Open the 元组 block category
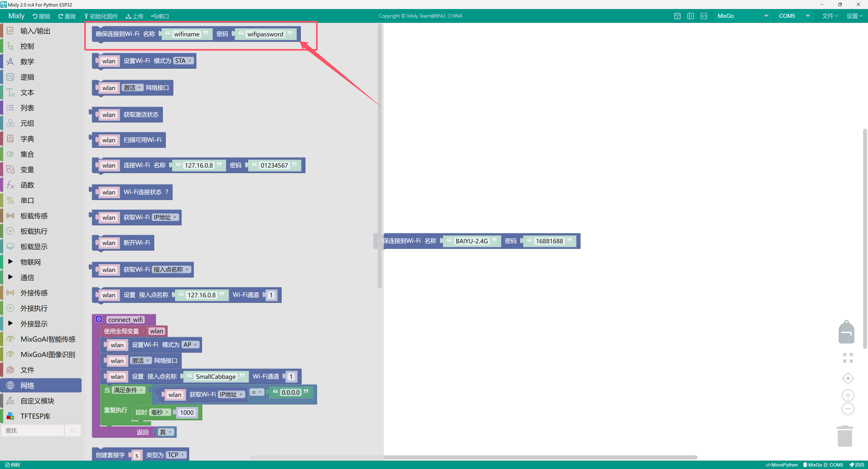This screenshot has width=868, height=469. click(x=41, y=123)
